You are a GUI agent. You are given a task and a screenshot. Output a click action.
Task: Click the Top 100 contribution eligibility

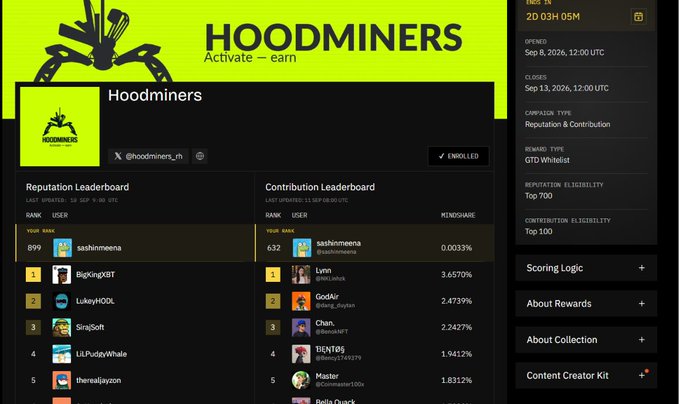click(538, 232)
